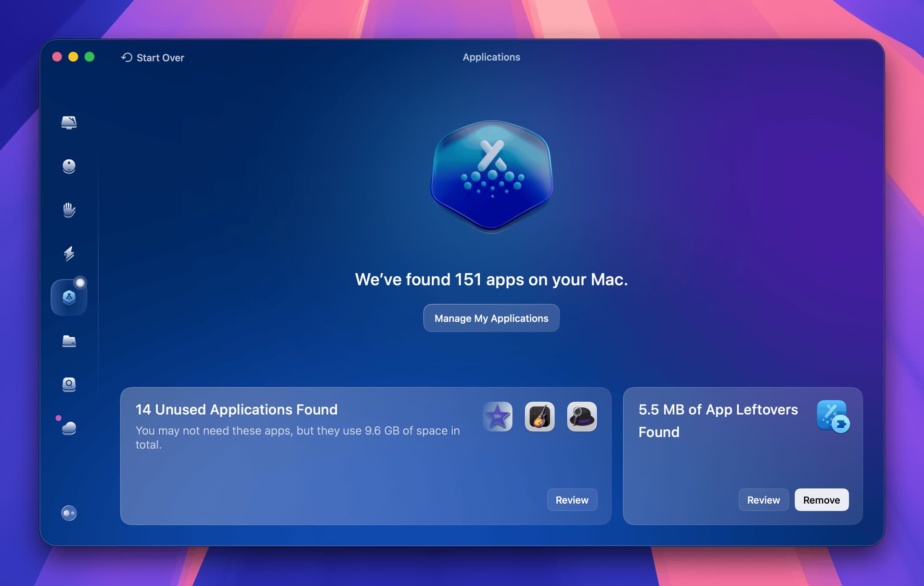Viewport: 924px width, 586px height.
Task: Review the 14 unused applications
Action: (x=572, y=500)
